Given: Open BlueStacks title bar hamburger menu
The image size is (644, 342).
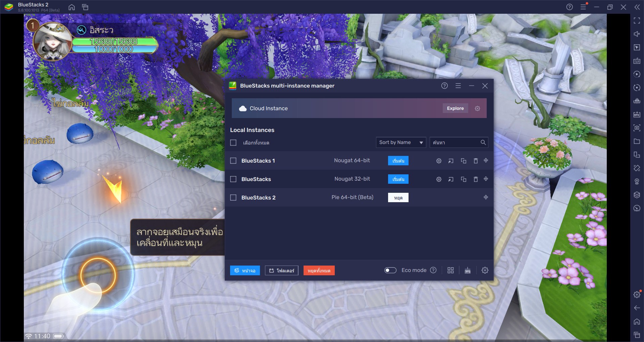Looking at the screenshot, I should 583,7.
